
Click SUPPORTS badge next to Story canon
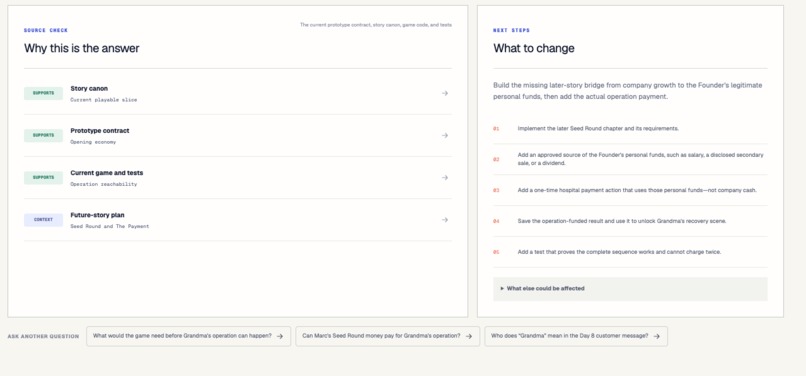pyautogui.click(x=43, y=94)
